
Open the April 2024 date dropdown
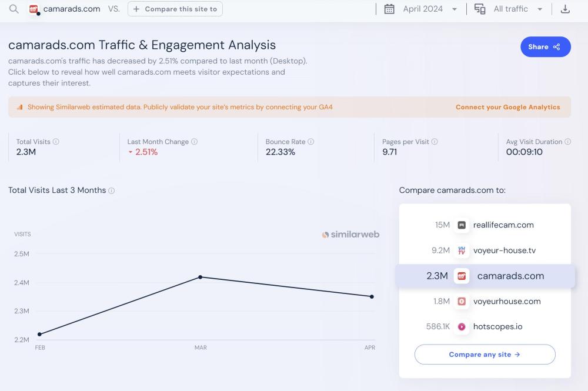point(430,9)
